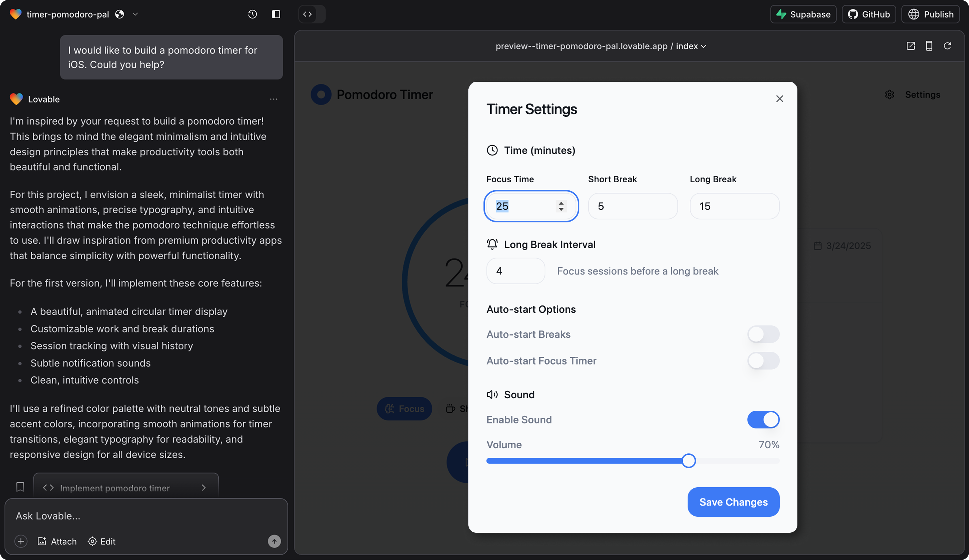Disable the Enable Sound toggle

pyautogui.click(x=763, y=419)
